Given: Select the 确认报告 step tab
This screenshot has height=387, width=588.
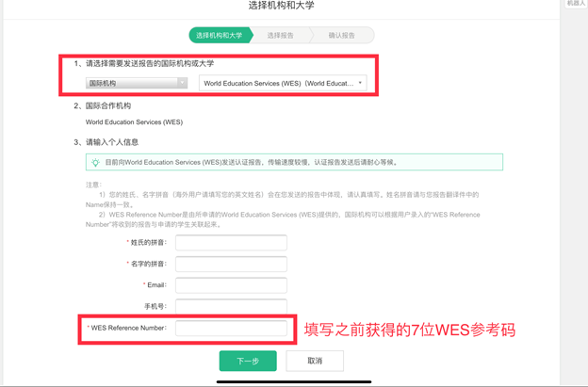Looking at the screenshot, I should [x=342, y=35].
